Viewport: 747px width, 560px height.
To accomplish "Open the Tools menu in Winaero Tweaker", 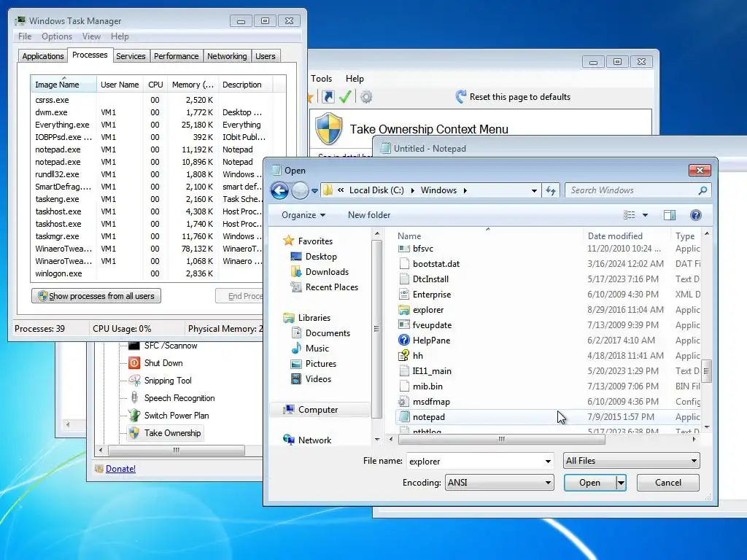I will click(321, 79).
